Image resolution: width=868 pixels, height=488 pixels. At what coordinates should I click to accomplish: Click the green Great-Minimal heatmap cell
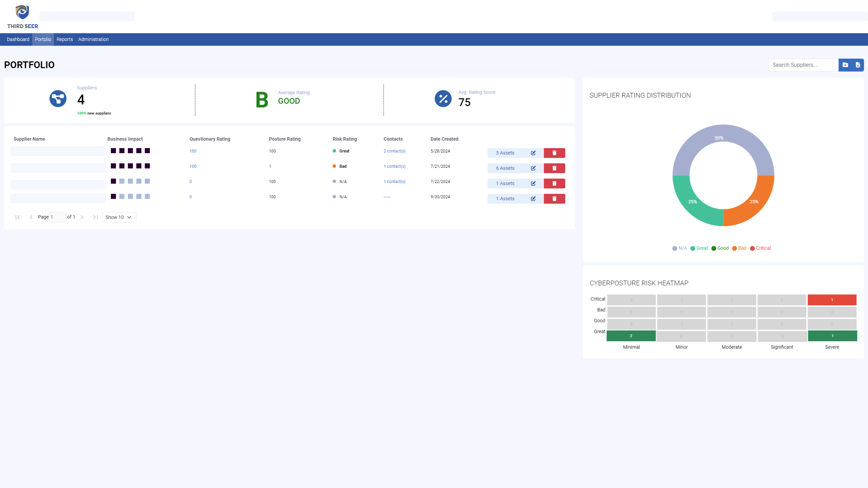tap(631, 336)
